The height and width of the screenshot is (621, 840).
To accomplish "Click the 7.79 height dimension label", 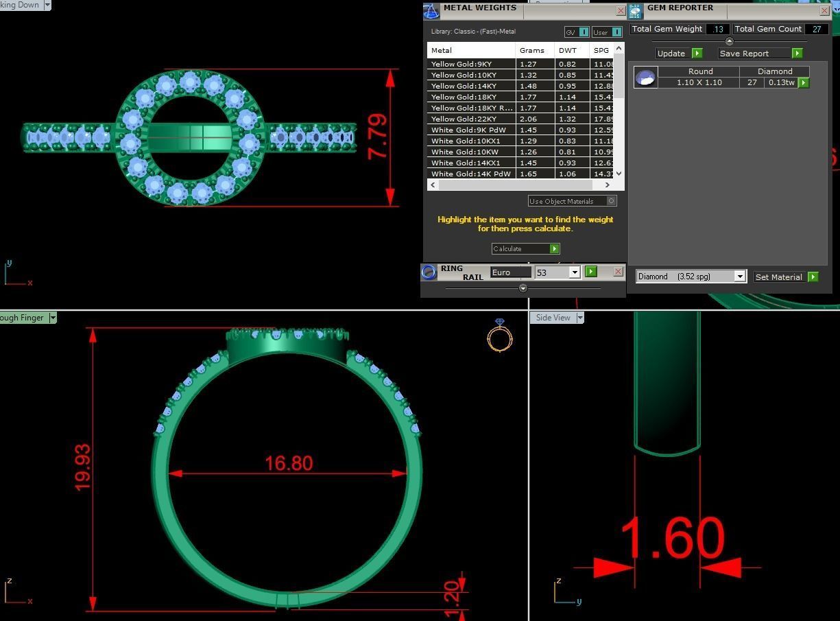I will tap(376, 137).
